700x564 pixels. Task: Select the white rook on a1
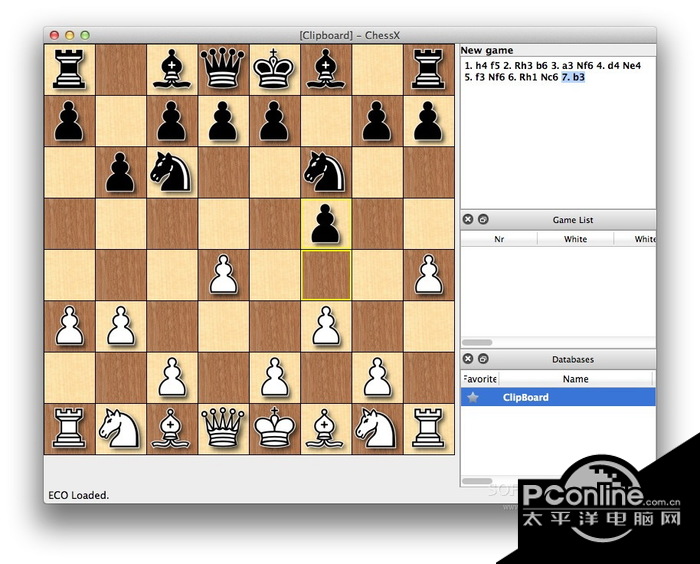69,429
